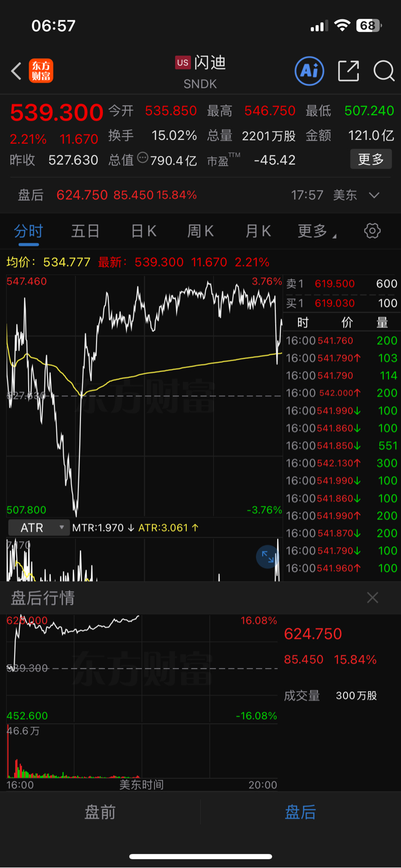
Task: Tap the main price 539.300
Action: click(x=56, y=112)
